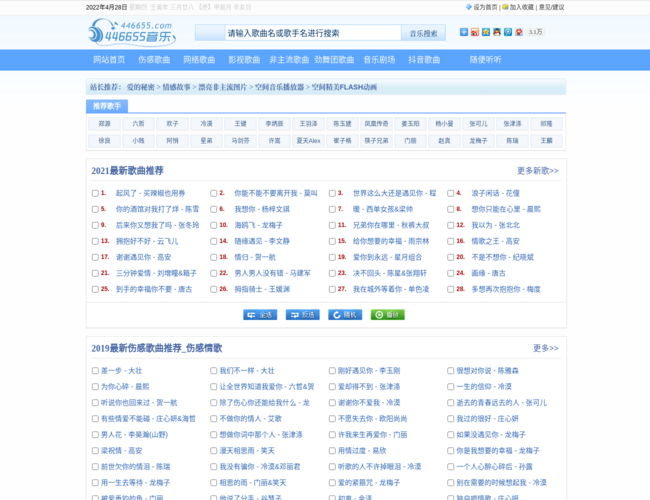This screenshot has width=650, height=500.
Task: Select singer 郑源
Action: pyautogui.click(x=104, y=124)
